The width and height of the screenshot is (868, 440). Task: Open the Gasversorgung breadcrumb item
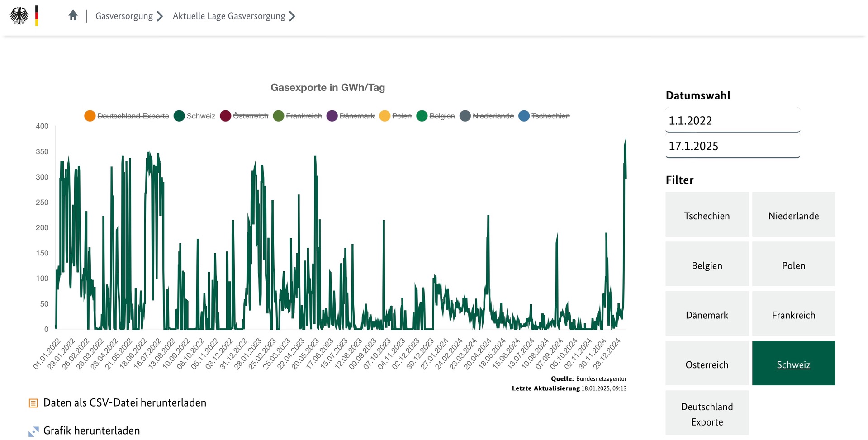point(124,16)
